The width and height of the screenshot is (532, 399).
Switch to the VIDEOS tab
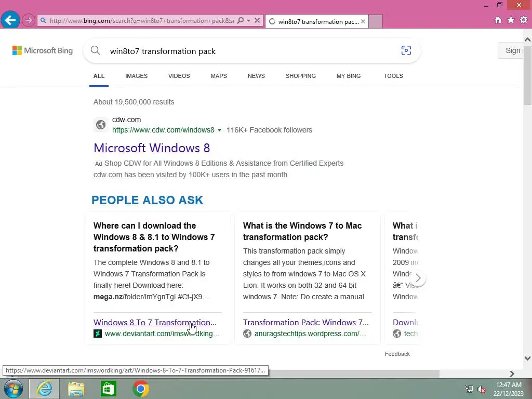click(179, 76)
